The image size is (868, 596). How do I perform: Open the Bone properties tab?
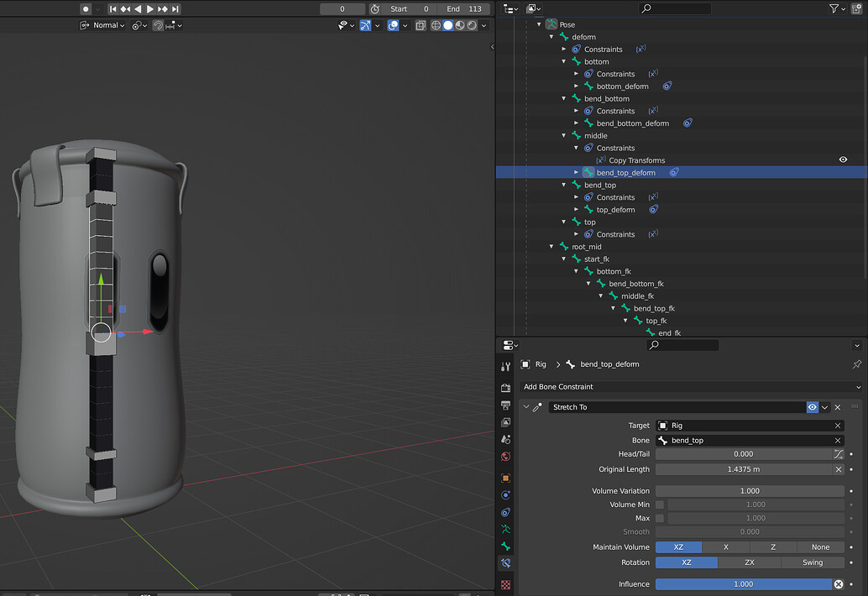pos(505,546)
